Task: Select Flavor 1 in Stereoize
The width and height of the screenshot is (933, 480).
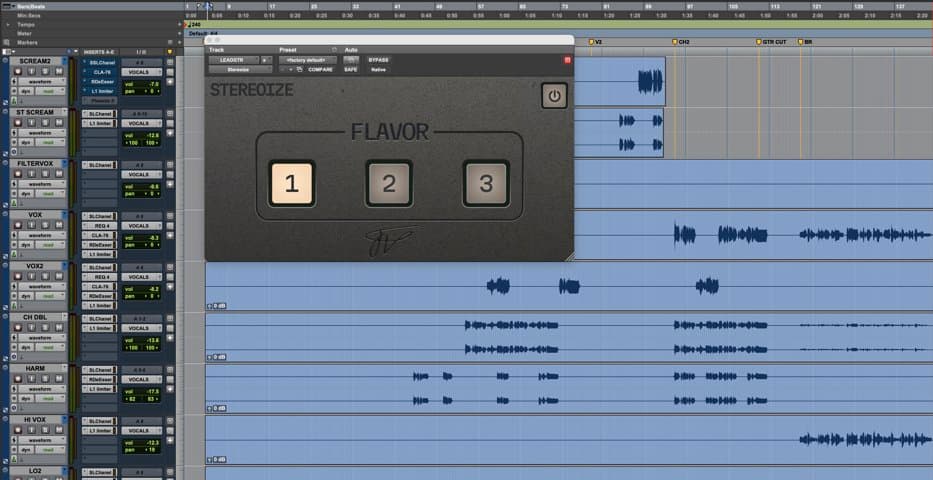Action: [x=292, y=183]
